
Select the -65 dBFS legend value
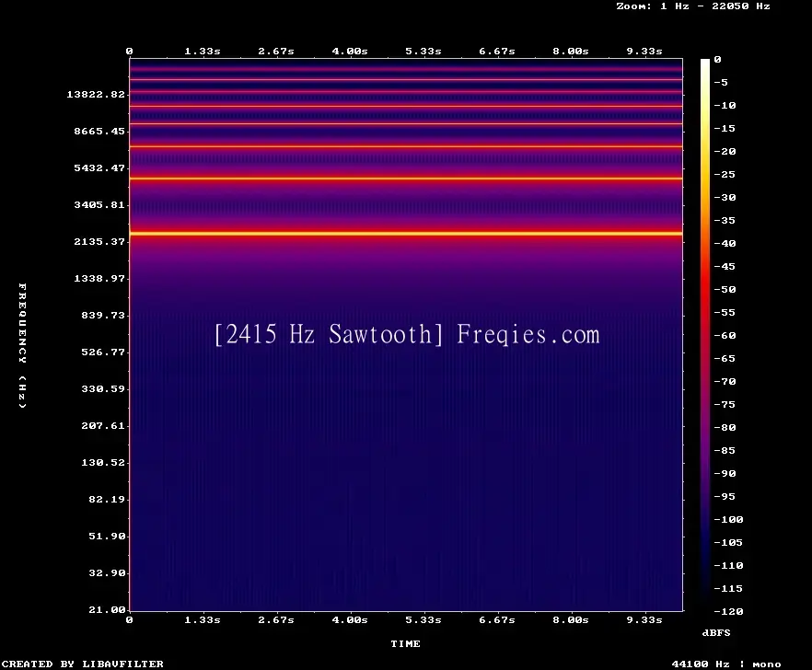pos(725,358)
